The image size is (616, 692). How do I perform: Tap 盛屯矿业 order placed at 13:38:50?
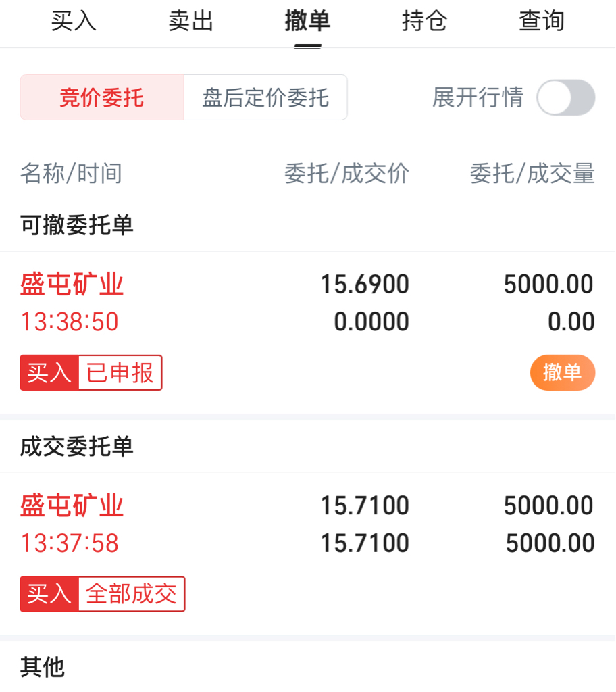pyautogui.click(x=72, y=285)
